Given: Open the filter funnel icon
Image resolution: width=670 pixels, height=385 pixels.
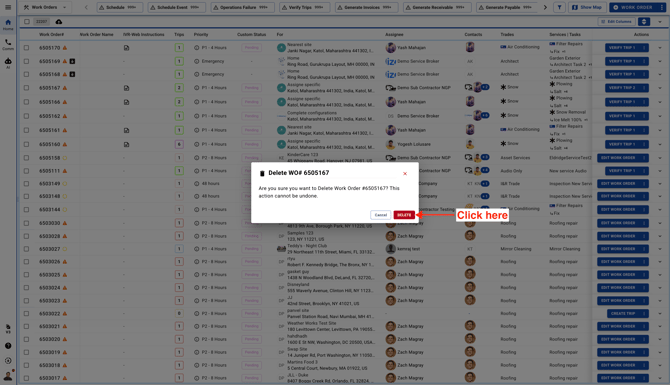Looking at the screenshot, I should (x=559, y=7).
